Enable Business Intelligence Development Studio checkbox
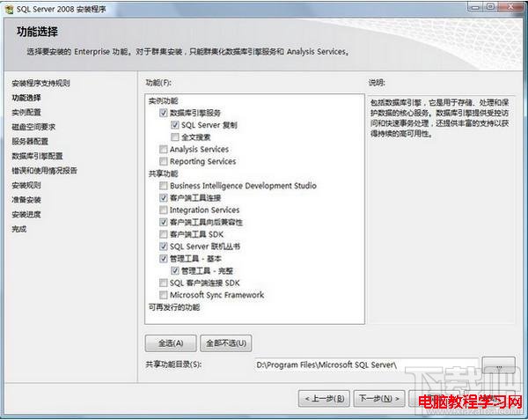 tap(164, 186)
